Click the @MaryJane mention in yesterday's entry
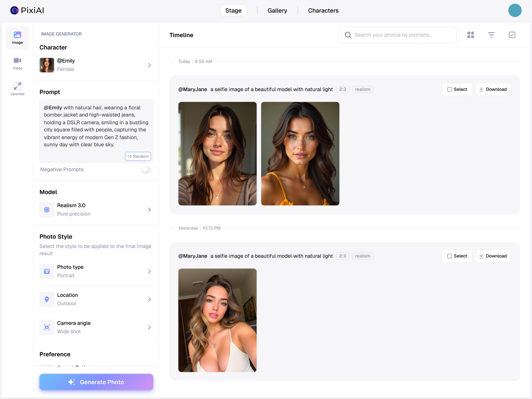Image resolution: width=532 pixels, height=399 pixels. tap(193, 256)
